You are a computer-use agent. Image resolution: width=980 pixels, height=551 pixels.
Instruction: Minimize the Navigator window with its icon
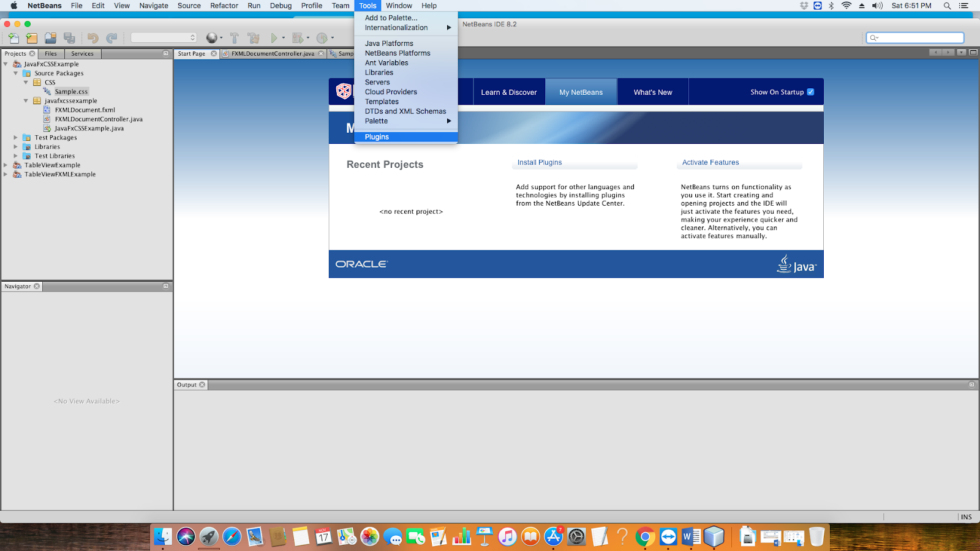point(166,286)
